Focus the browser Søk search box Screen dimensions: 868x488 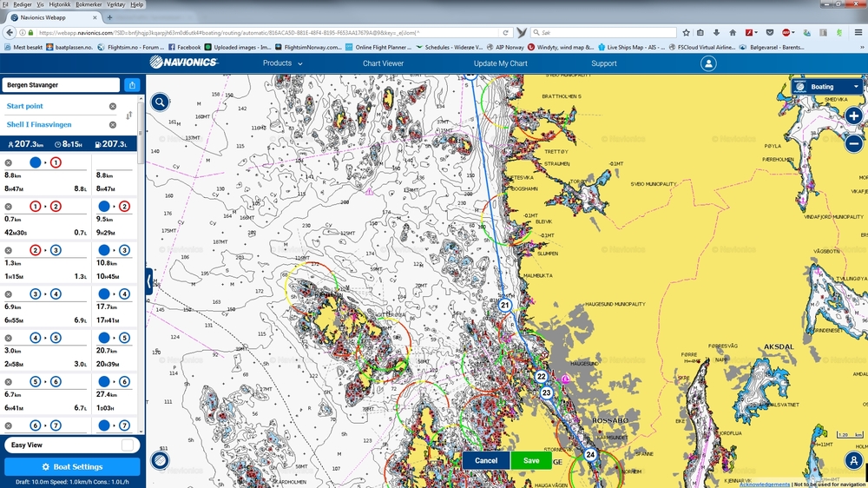[x=603, y=33]
